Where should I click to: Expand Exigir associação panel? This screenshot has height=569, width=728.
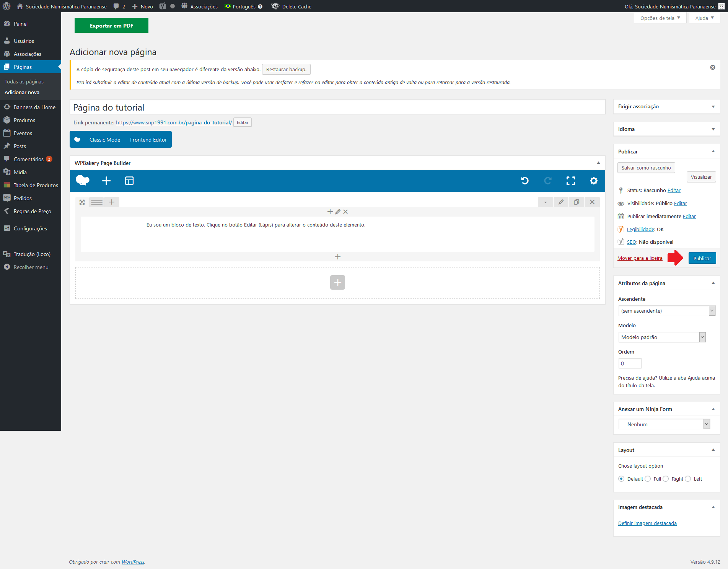(x=713, y=107)
